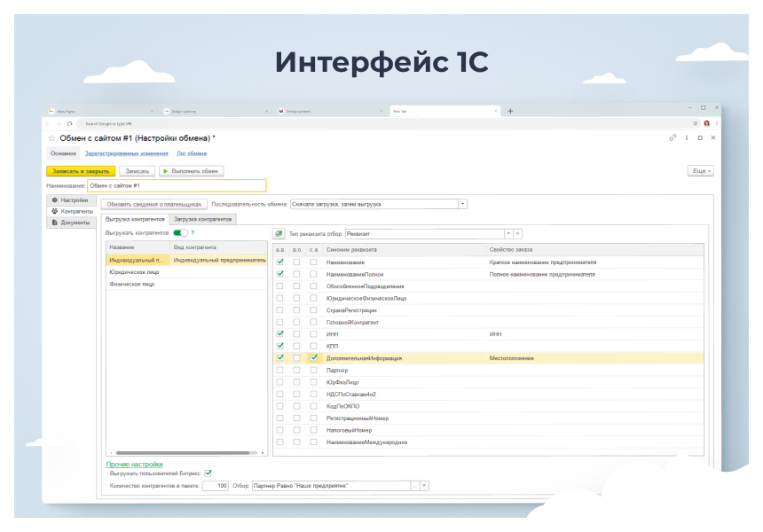Viewport: 763px width, 532px height.
Task: Click the bookmark star in address bar
Action: (695, 123)
